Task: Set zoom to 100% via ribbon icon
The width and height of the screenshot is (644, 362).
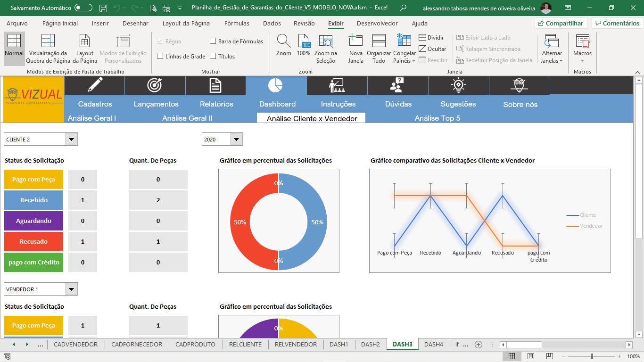Action: click(x=304, y=41)
